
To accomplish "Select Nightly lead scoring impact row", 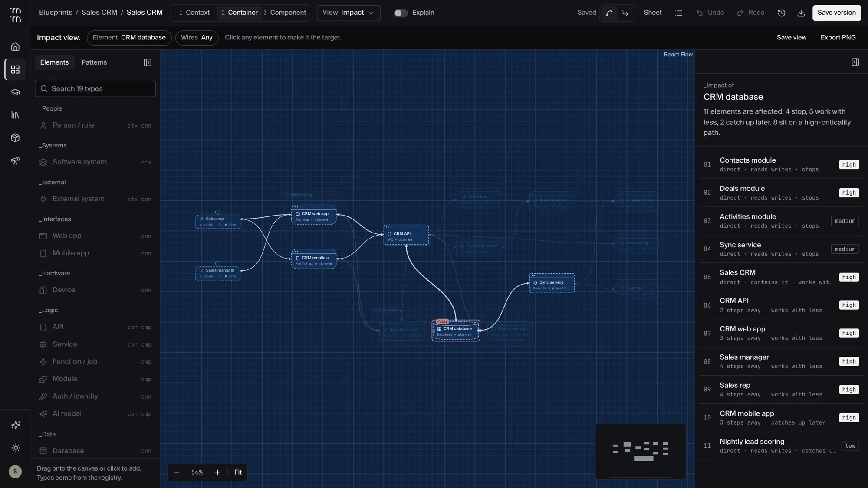I will point(781,446).
